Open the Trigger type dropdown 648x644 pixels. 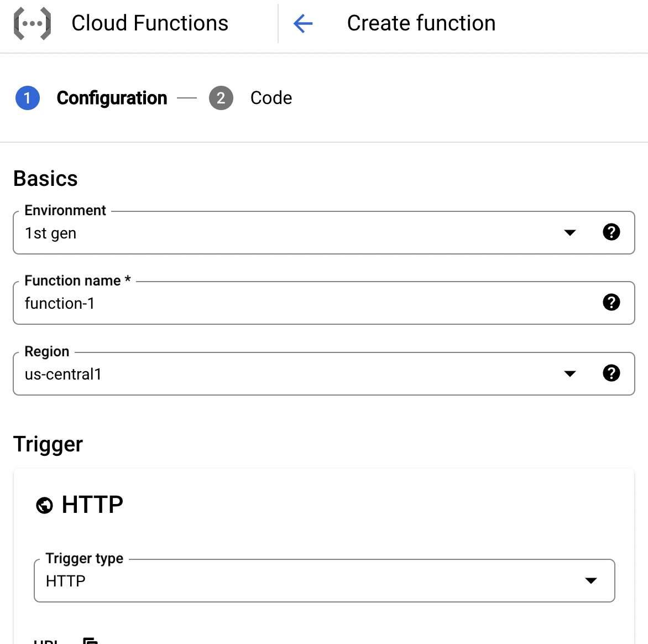[591, 581]
